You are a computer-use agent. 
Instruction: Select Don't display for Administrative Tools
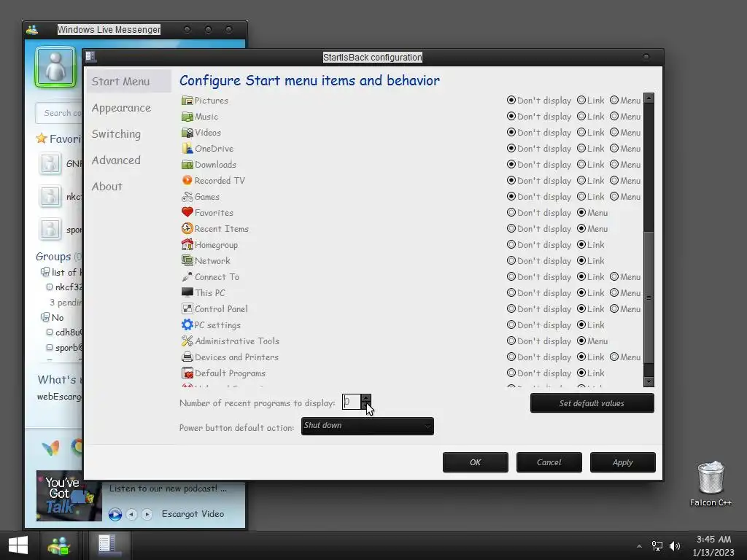[511, 341]
